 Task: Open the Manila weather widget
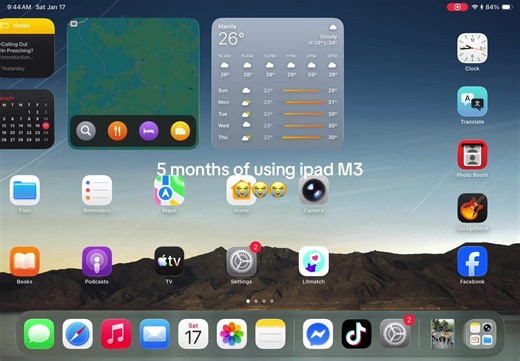click(278, 83)
